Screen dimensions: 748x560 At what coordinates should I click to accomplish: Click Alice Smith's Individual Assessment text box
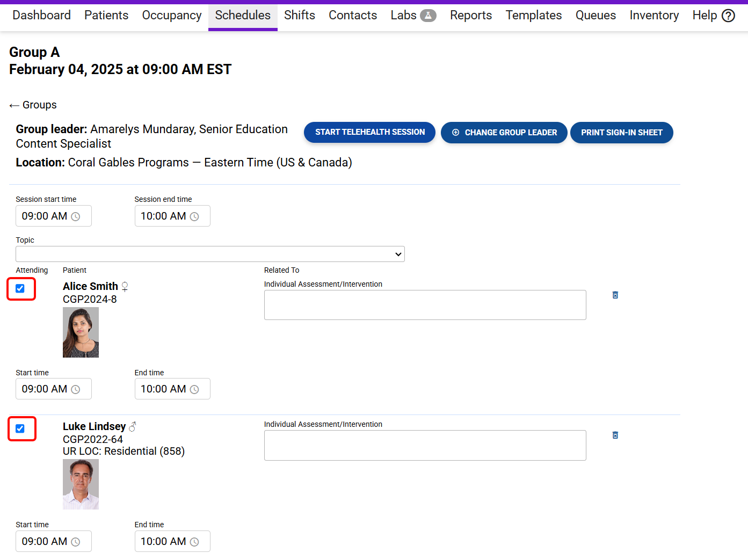point(425,305)
